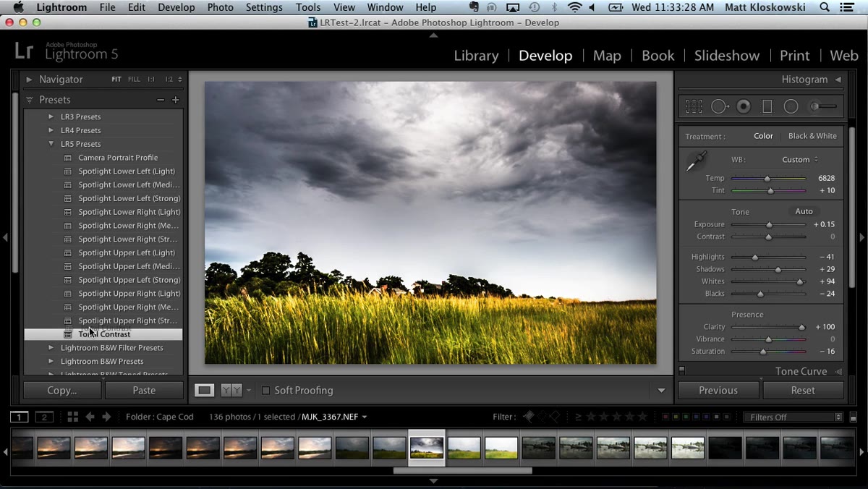Hide the left panel with edge arrow

(5, 237)
